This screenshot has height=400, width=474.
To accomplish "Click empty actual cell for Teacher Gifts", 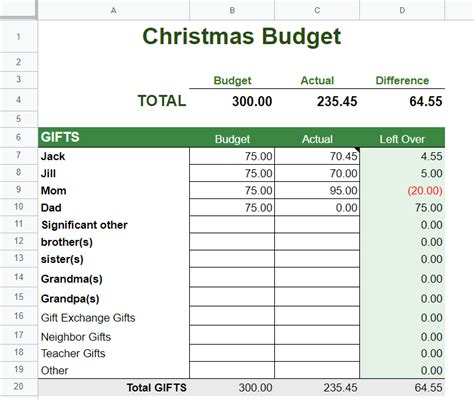I will (x=317, y=353).
